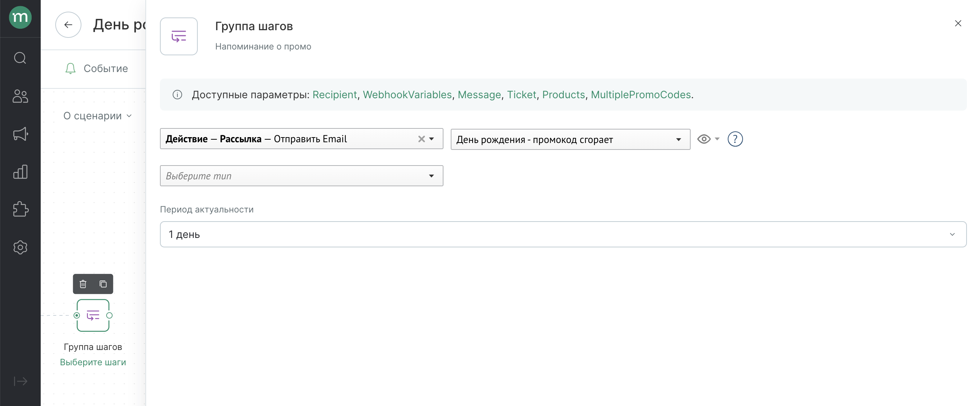Delete the step group via trash icon

pos(83,284)
